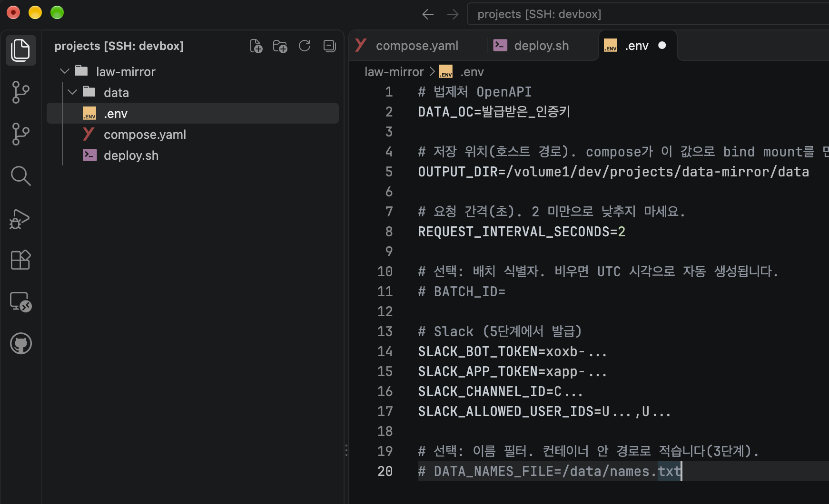The height and width of the screenshot is (504, 829).
Task: Click SLACK_BOT_TOKEN line 14
Action: (513, 351)
